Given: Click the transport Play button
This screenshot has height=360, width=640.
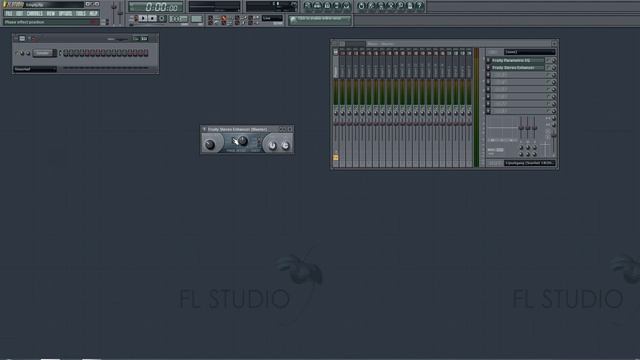Looking at the screenshot, I should 143,18.
